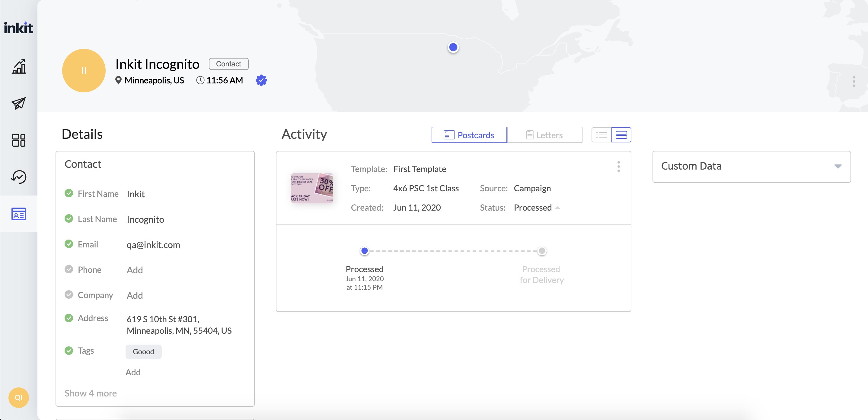Click the Processed delivery timeline marker
The height and width of the screenshot is (420, 868).
[x=364, y=251]
